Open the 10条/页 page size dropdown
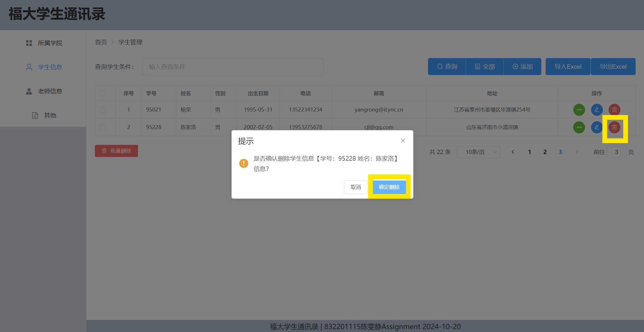644x332 pixels. pos(478,152)
